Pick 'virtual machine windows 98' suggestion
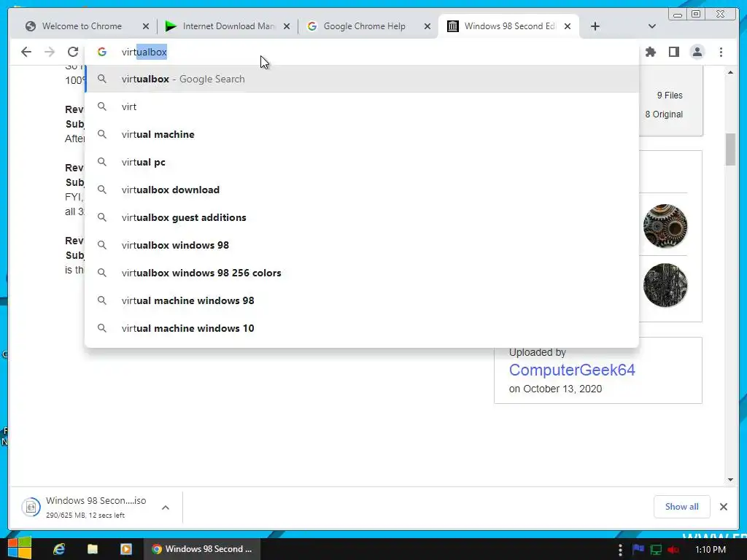This screenshot has height=560, width=747. click(362, 300)
